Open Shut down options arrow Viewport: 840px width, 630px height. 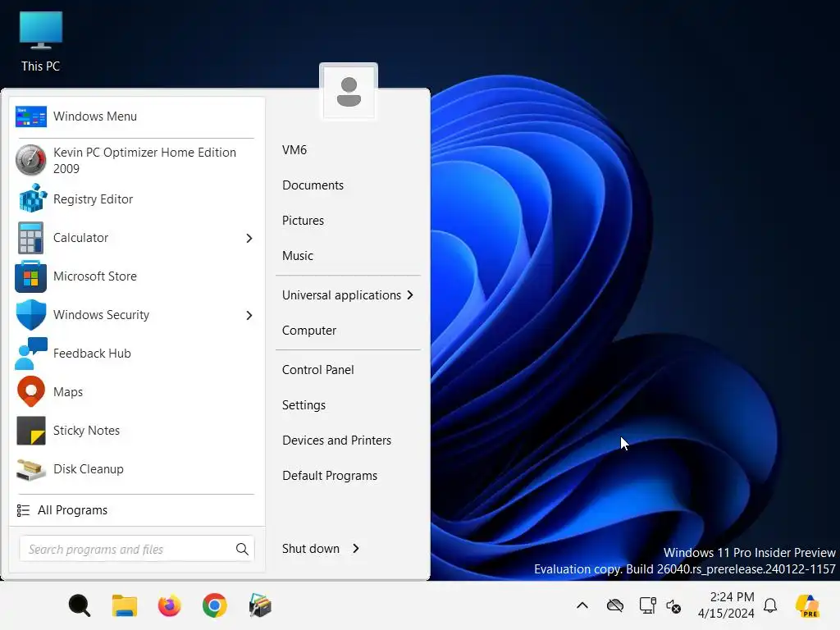[356, 549]
